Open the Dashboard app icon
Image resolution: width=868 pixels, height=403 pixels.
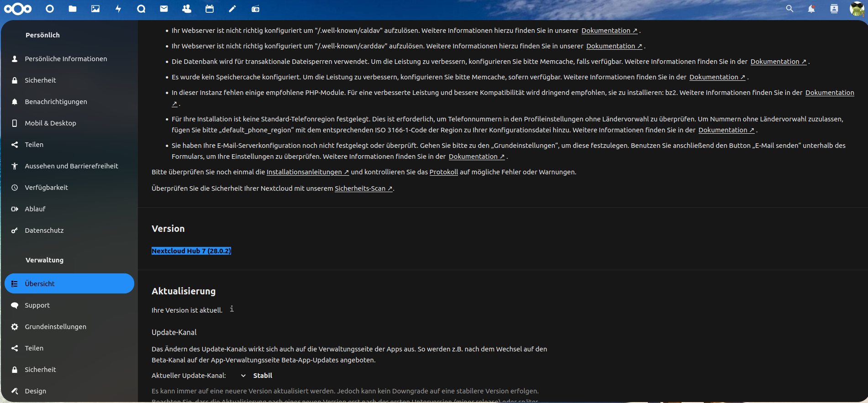click(50, 9)
